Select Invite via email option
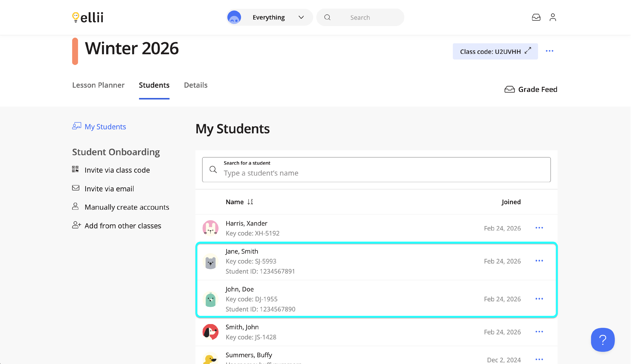Viewport: 631px width, 364px height. 109,188
